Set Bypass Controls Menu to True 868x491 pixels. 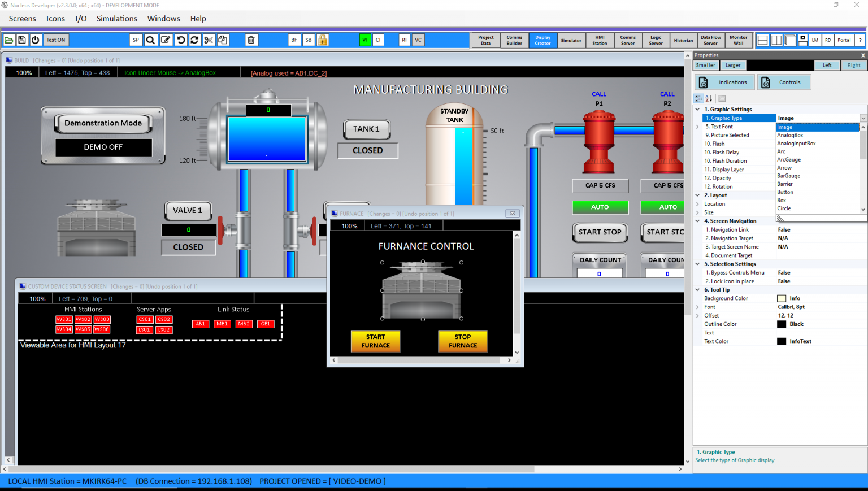pos(783,272)
